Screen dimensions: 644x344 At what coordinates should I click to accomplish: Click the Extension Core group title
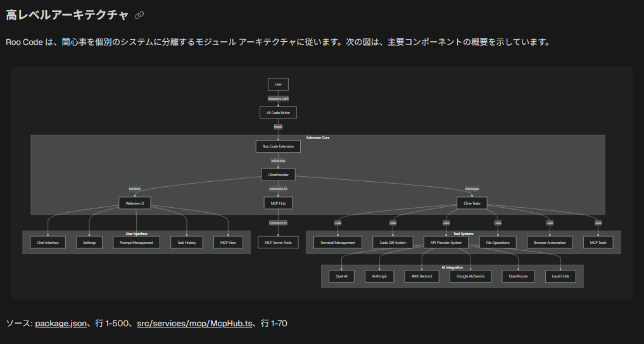tap(317, 137)
